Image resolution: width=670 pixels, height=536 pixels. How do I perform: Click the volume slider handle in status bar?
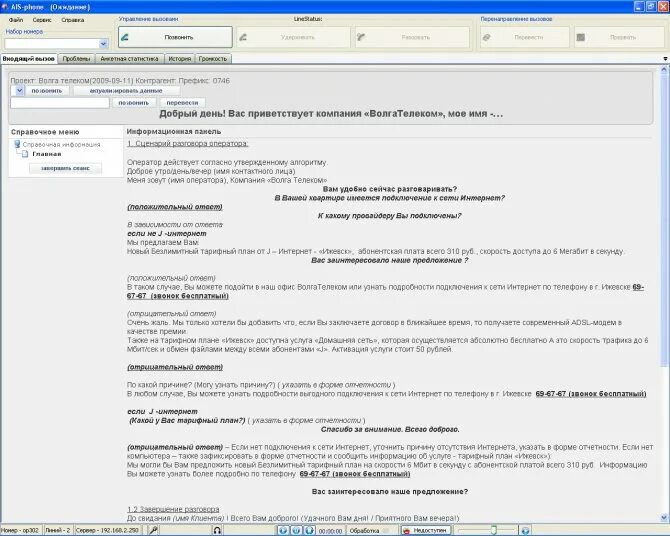494,530
